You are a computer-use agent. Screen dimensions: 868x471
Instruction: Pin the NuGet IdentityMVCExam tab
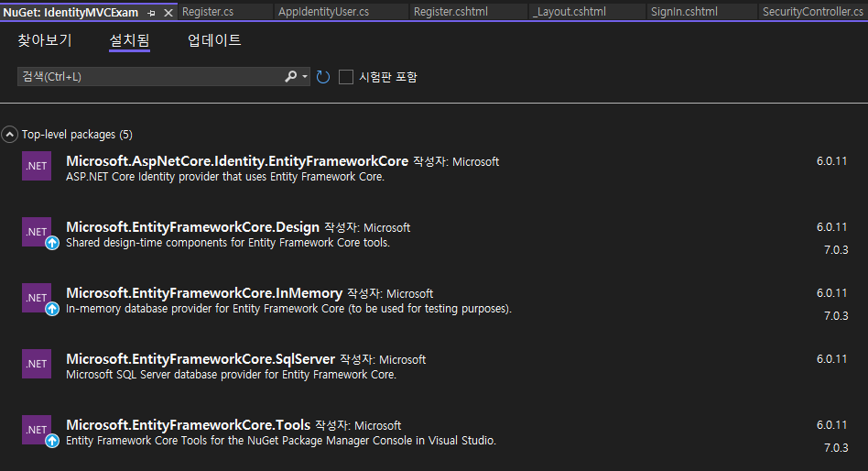pyautogui.click(x=152, y=12)
